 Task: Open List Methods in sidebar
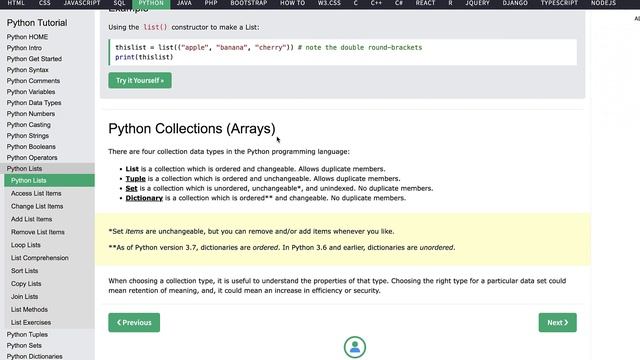coord(29,309)
